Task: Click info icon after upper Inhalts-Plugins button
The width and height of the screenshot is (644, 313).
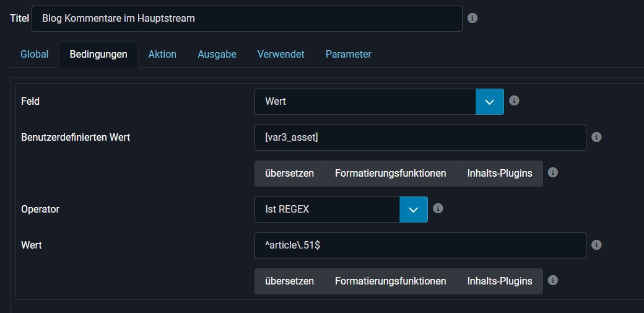Action: click(x=553, y=172)
